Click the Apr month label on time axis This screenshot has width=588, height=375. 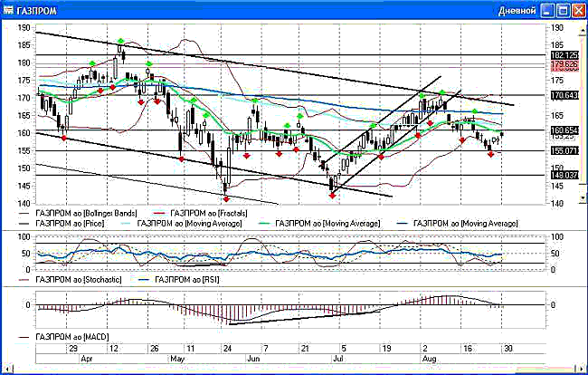tap(86, 359)
